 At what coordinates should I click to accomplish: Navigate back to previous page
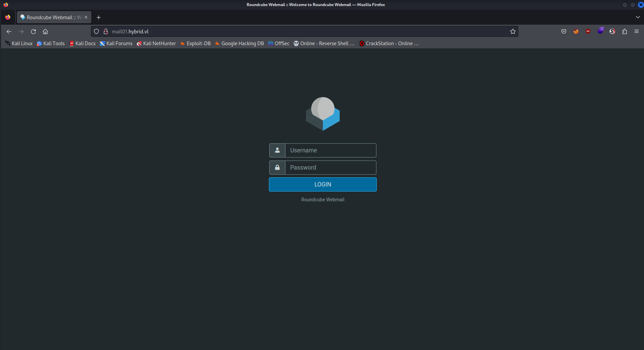click(9, 32)
